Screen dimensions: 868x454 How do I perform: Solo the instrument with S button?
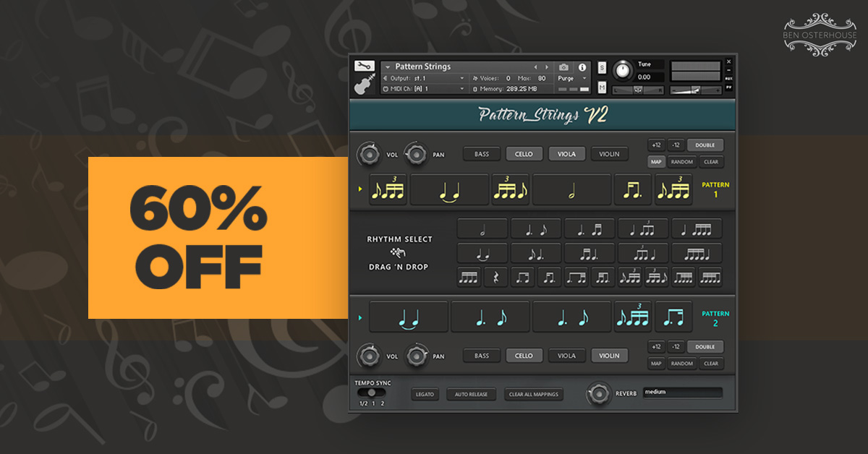coord(602,67)
